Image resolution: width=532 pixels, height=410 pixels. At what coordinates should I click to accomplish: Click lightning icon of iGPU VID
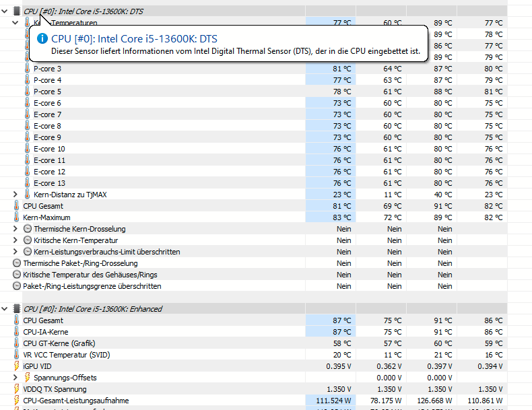16,366
